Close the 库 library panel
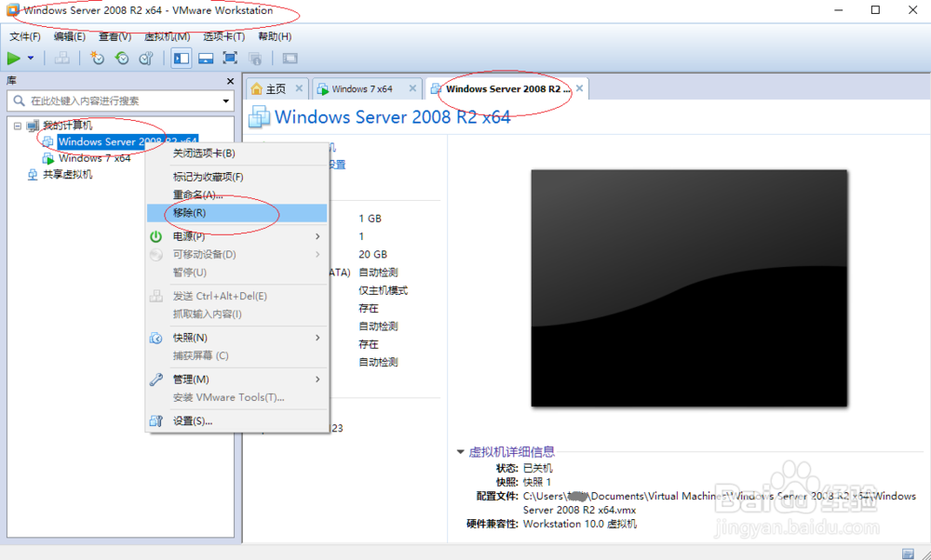 tap(230, 81)
